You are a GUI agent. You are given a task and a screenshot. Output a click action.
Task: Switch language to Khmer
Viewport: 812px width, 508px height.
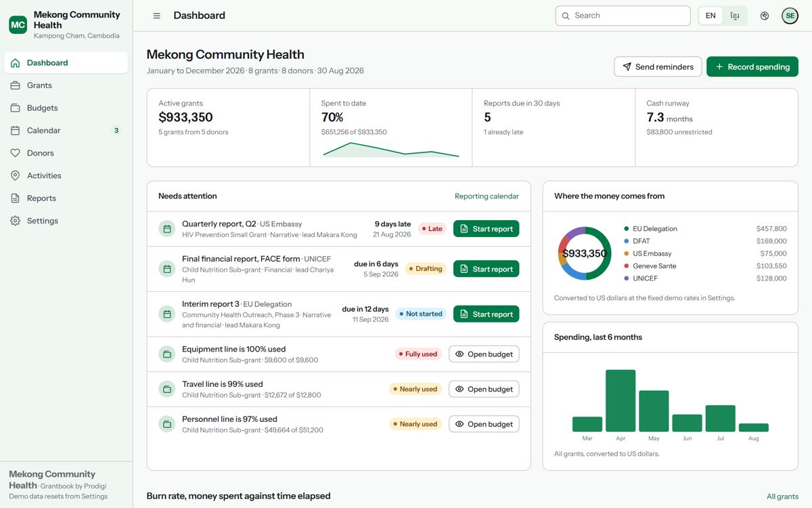point(735,16)
